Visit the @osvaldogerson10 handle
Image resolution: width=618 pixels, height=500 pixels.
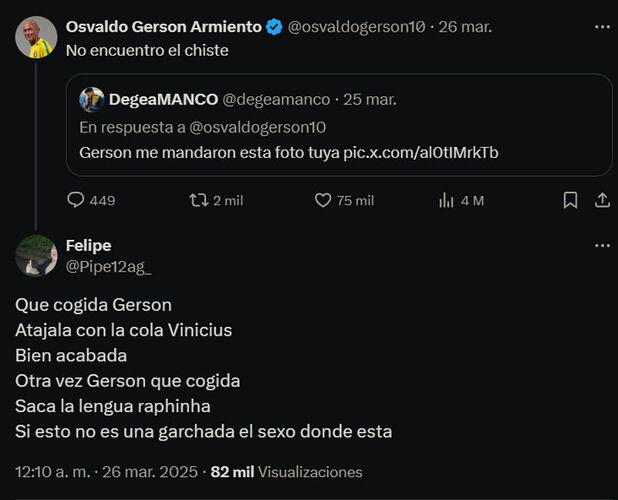coord(356,27)
